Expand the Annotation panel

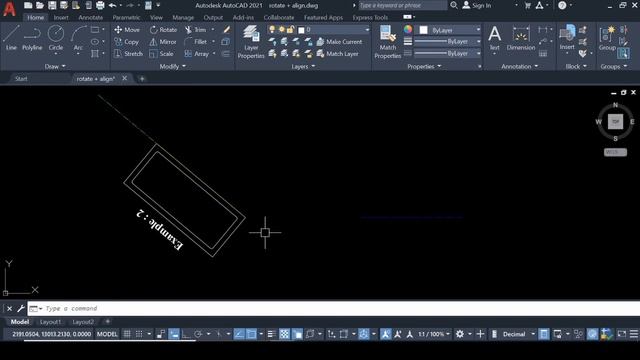pos(520,66)
